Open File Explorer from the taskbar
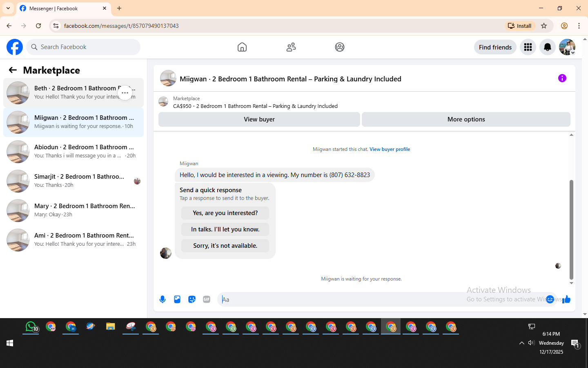Image resolution: width=588 pixels, height=368 pixels. [110, 327]
